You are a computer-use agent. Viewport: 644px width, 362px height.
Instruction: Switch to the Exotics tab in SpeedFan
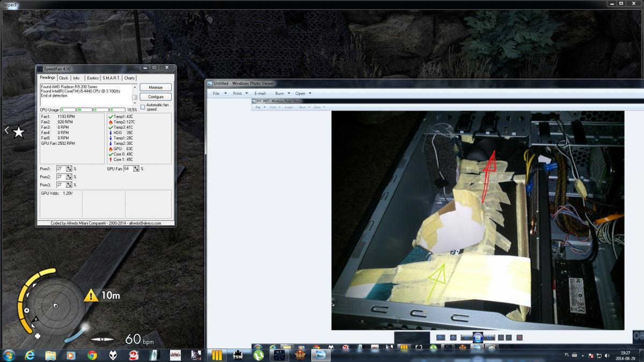tap(93, 78)
